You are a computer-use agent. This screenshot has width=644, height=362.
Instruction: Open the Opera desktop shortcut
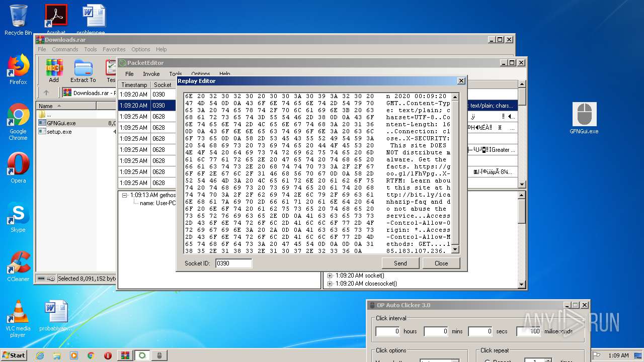click(x=18, y=168)
